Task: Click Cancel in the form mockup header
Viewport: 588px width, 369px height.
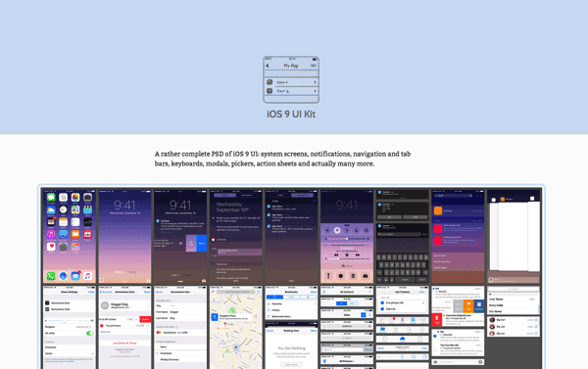Action: pos(159,292)
